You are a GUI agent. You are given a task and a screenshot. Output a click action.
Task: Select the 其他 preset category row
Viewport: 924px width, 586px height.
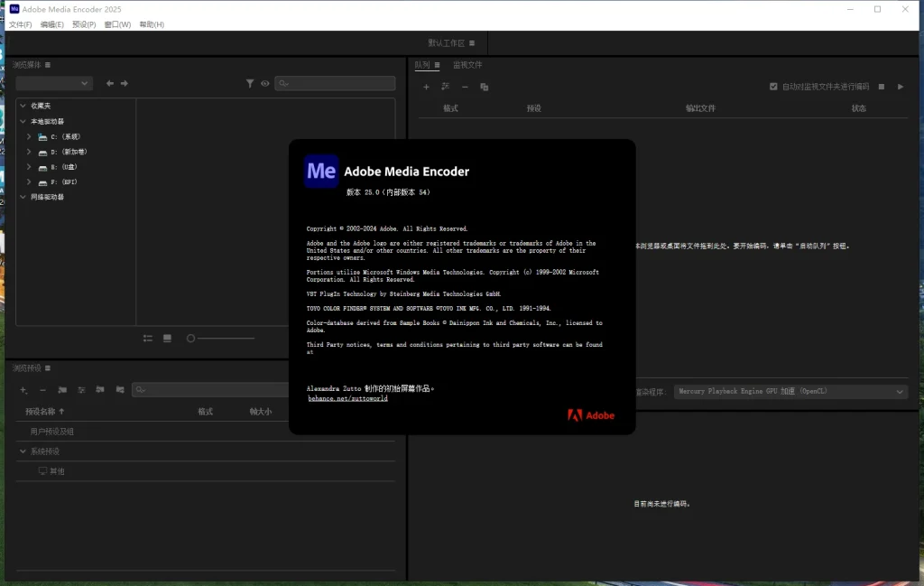205,471
